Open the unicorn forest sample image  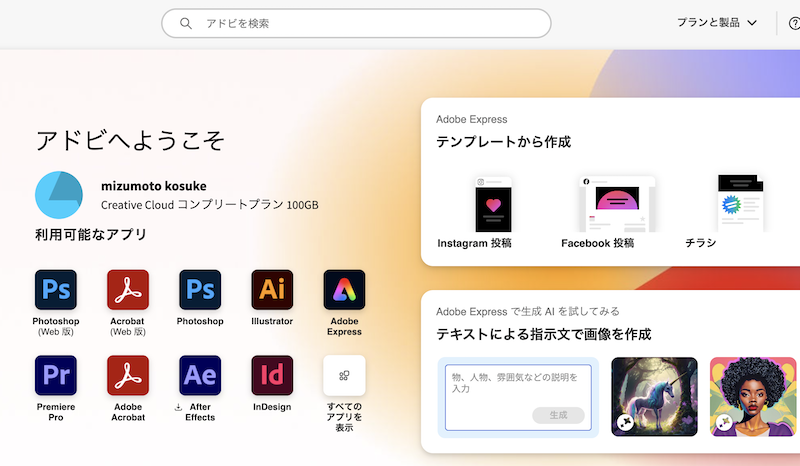654,397
